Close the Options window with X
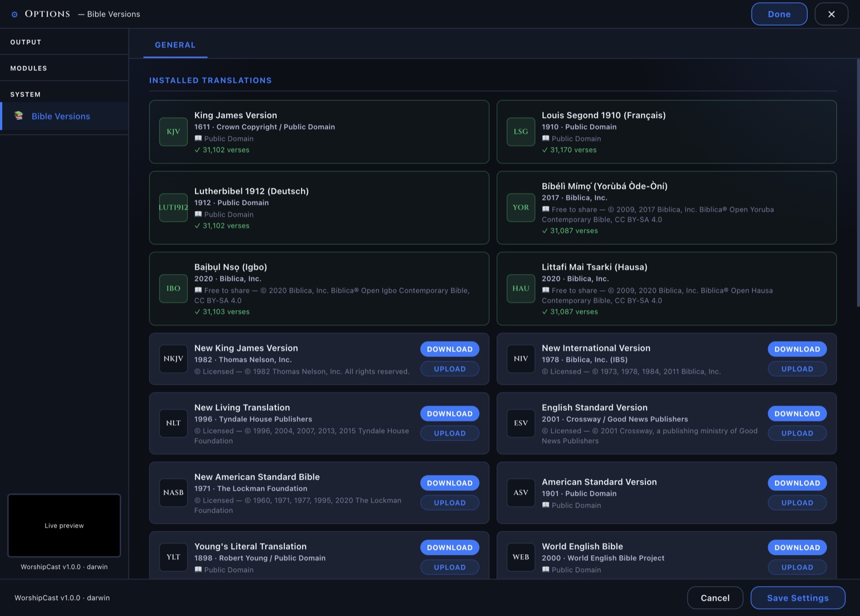Image resolution: width=860 pixels, height=616 pixels. [832, 14]
